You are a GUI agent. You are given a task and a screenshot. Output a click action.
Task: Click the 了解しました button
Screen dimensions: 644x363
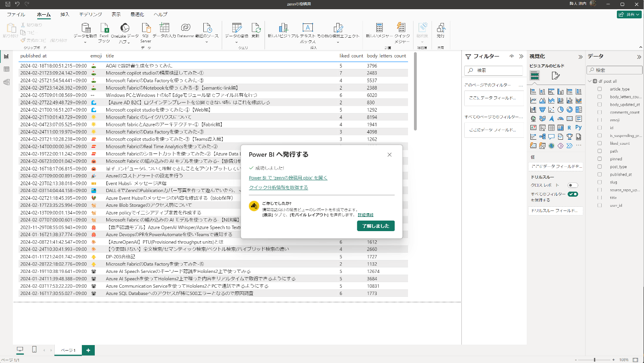pyautogui.click(x=376, y=226)
